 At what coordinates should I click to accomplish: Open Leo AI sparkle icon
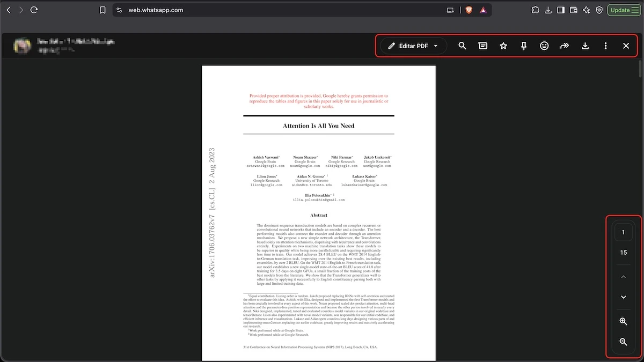coord(587,10)
